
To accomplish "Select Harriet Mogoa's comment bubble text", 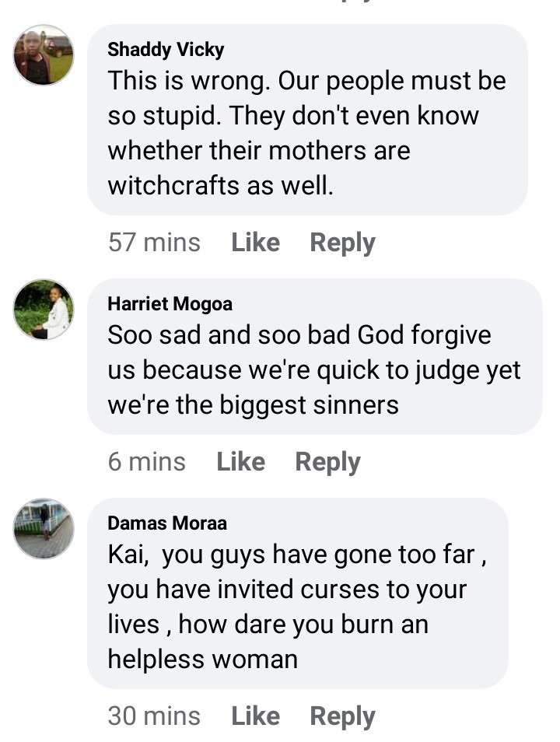I will point(314,369).
